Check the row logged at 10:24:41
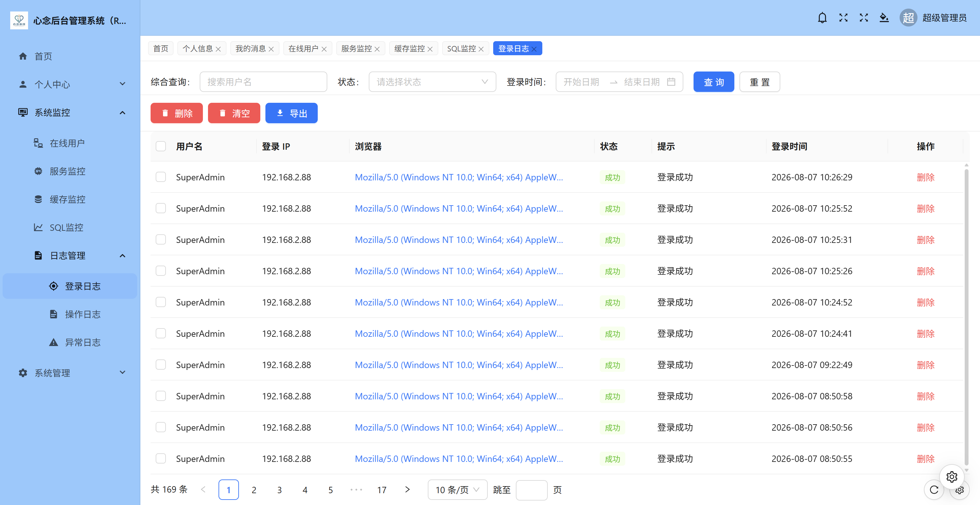Image resolution: width=980 pixels, height=505 pixels. [x=161, y=333]
